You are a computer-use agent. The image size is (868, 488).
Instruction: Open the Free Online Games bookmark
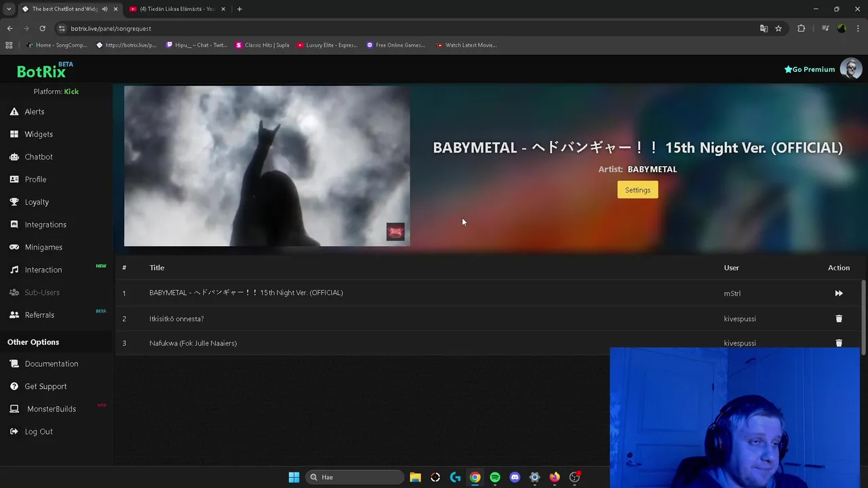396,45
